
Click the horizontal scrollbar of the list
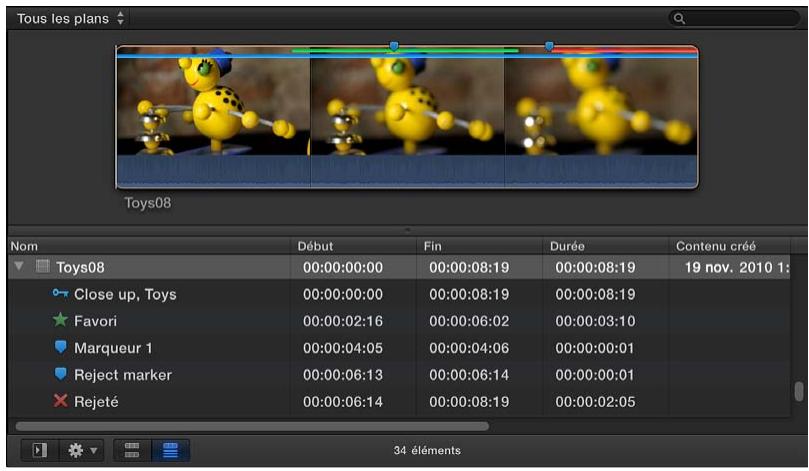252,426
